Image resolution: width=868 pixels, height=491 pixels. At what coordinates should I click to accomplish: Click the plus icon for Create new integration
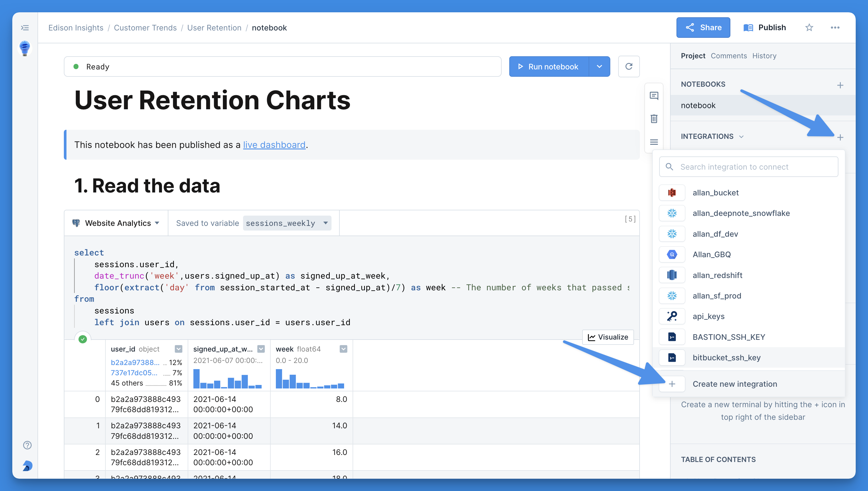(x=672, y=384)
